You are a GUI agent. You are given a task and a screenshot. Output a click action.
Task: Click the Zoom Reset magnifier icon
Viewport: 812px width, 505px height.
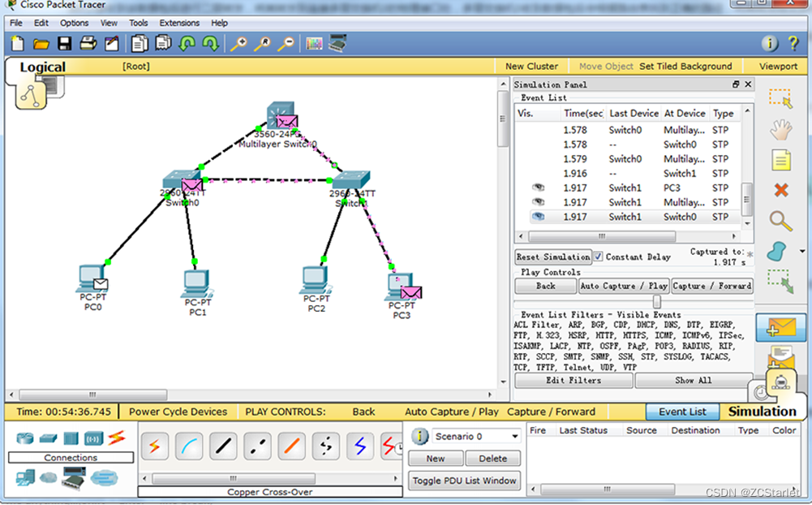tap(263, 44)
